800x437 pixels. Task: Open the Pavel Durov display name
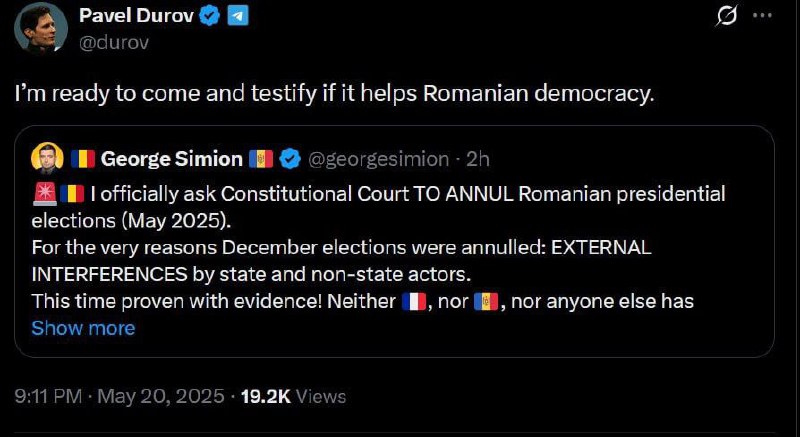(x=136, y=16)
